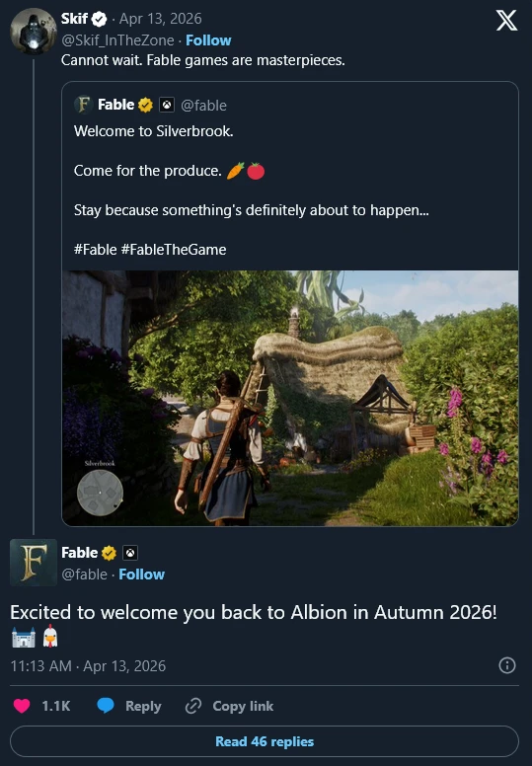Click Fable's large F avatar
The image size is (532, 766).
click(34, 563)
